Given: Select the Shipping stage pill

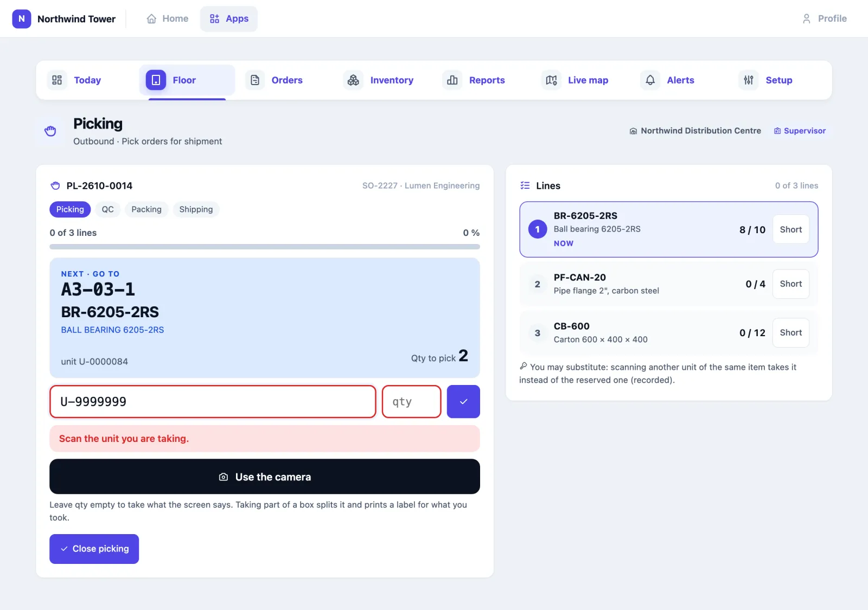Looking at the screenshot, I should [x=196, y=209].
